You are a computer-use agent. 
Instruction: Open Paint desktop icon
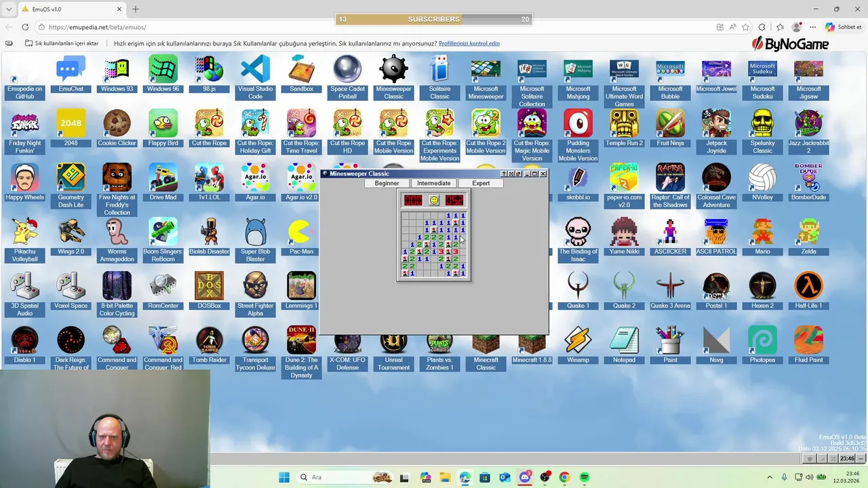671,346
